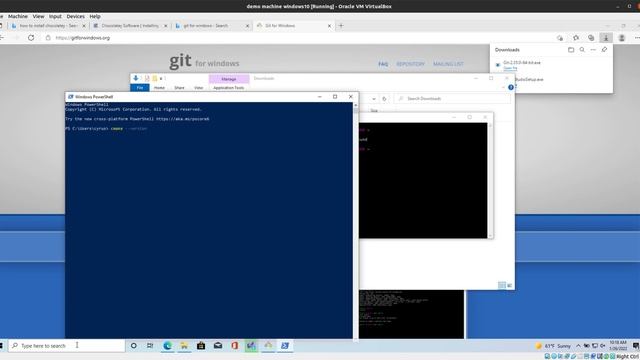Screen dimensions: 640x360
Task: Click the site lock icon in address bar
Action: tap(48, 38)
